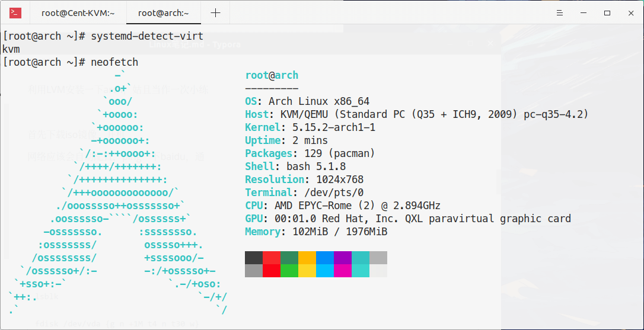Click the terminal app icon in title bar
Image resolution: width=644 pixels, height=330 pixels.
pos(15,13)
